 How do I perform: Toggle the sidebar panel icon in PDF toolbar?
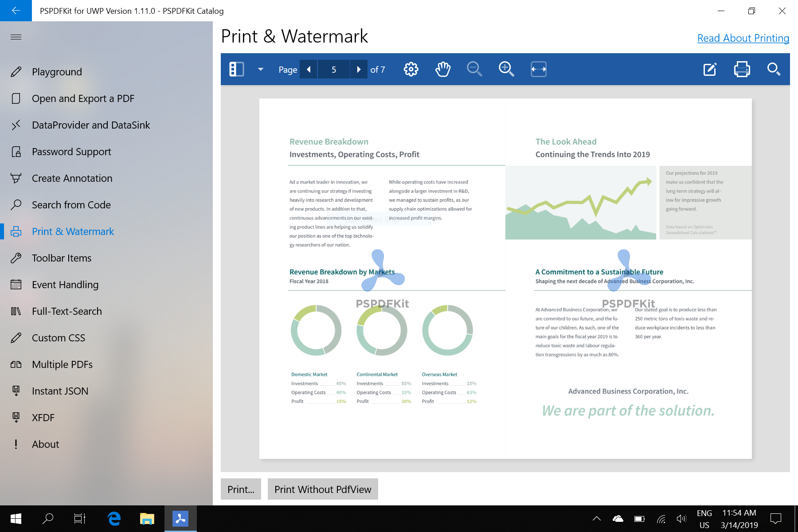click(x=236, y=69)
